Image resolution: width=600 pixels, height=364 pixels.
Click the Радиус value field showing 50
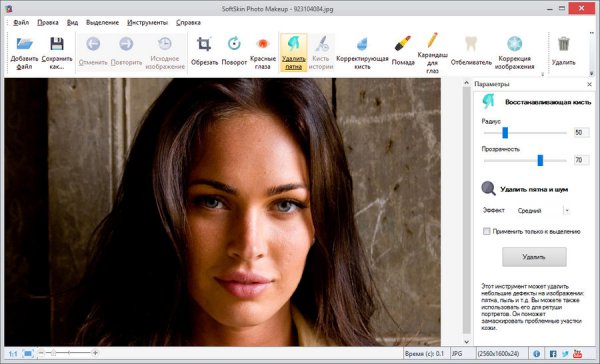coord(582,132)
